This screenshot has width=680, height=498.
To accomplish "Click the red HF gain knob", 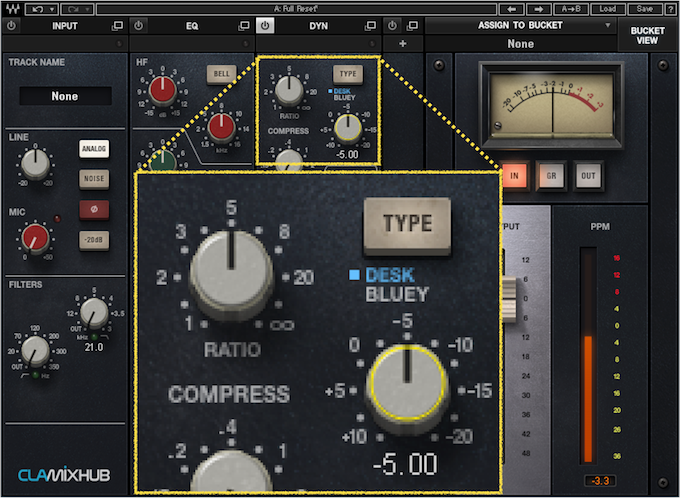I will click(163, 91).
